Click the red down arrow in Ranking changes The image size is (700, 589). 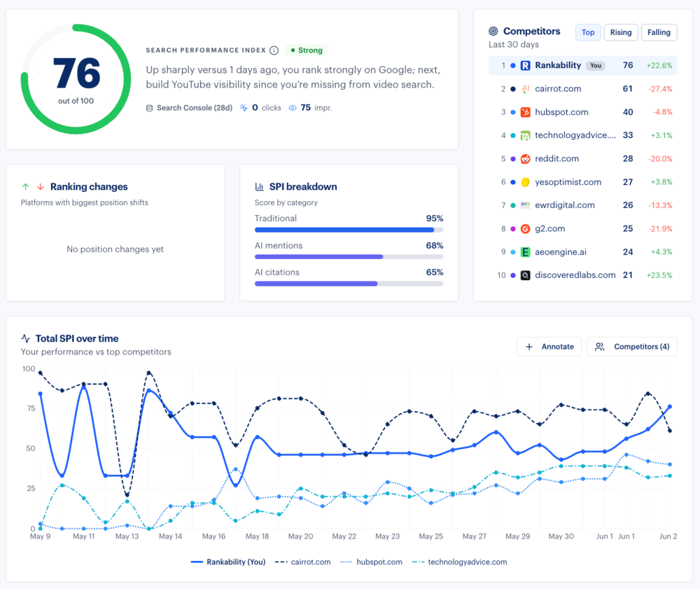pos(40,187)
